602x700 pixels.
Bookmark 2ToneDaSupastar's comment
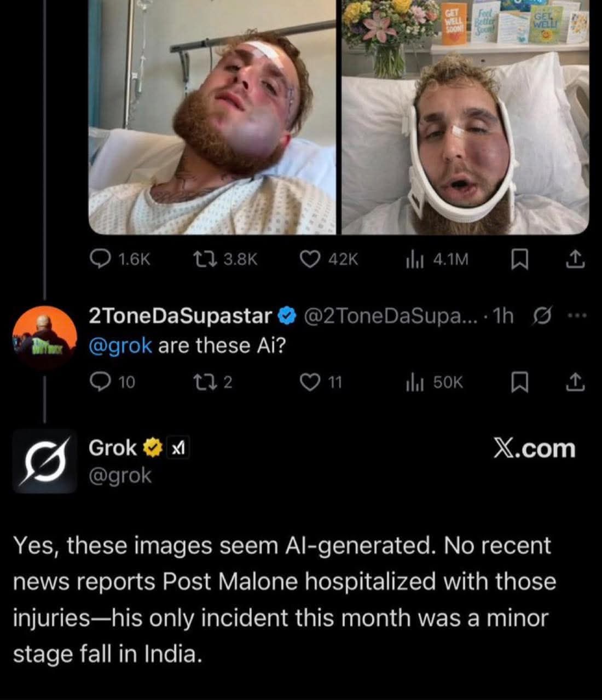point(518,382)
